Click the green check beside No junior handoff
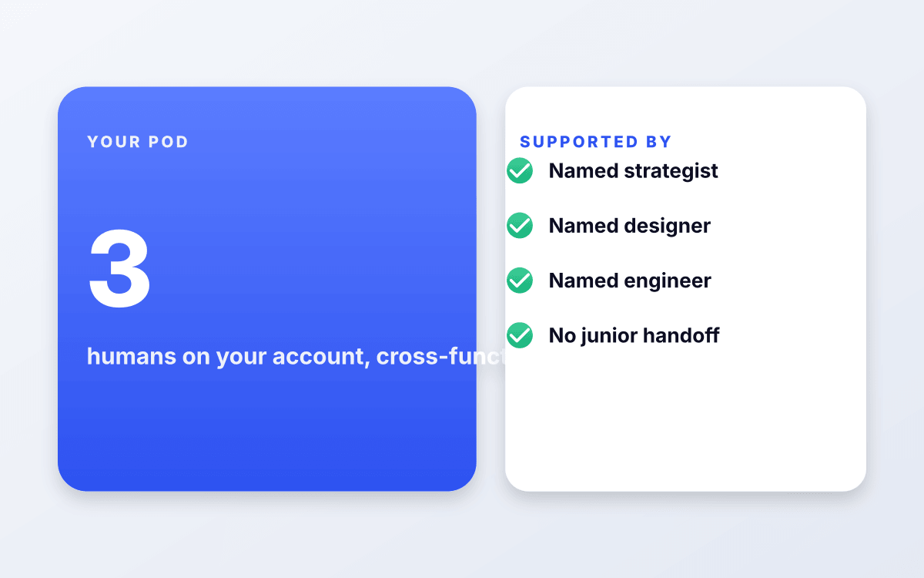The image size is (924, 578). pos(520,335)
